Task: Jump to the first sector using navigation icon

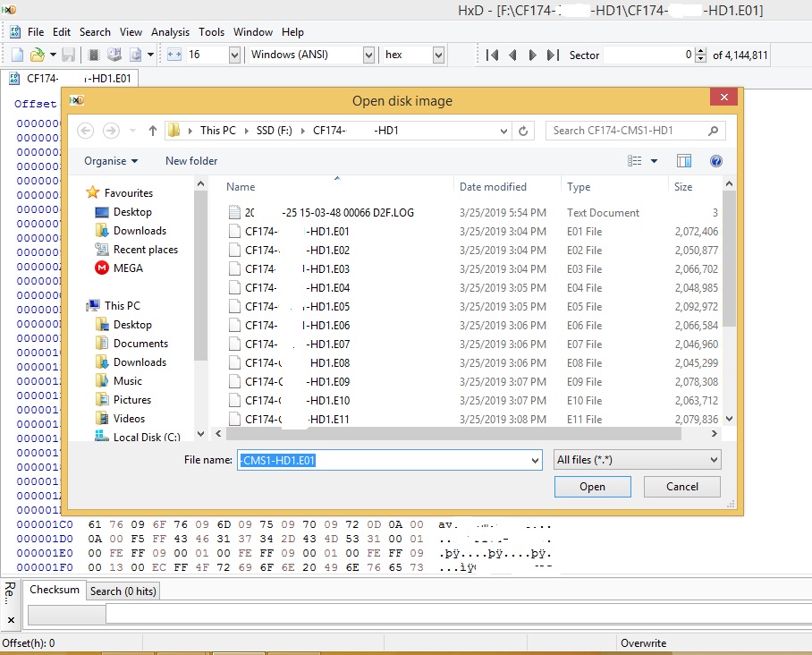Action: click(491, 55)
